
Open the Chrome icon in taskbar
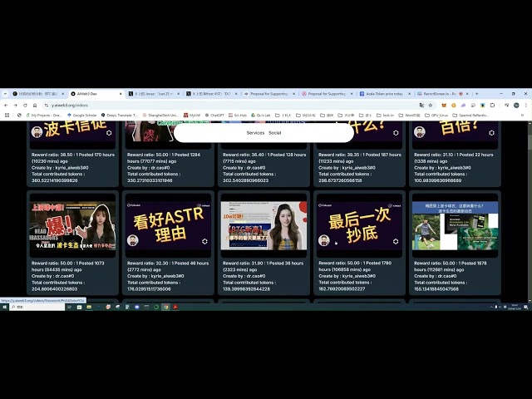(166, 307)
